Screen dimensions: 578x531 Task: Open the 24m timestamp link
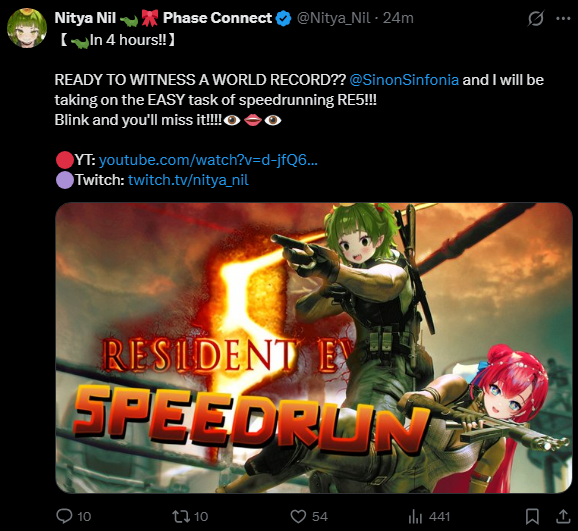tap(398, 18)
